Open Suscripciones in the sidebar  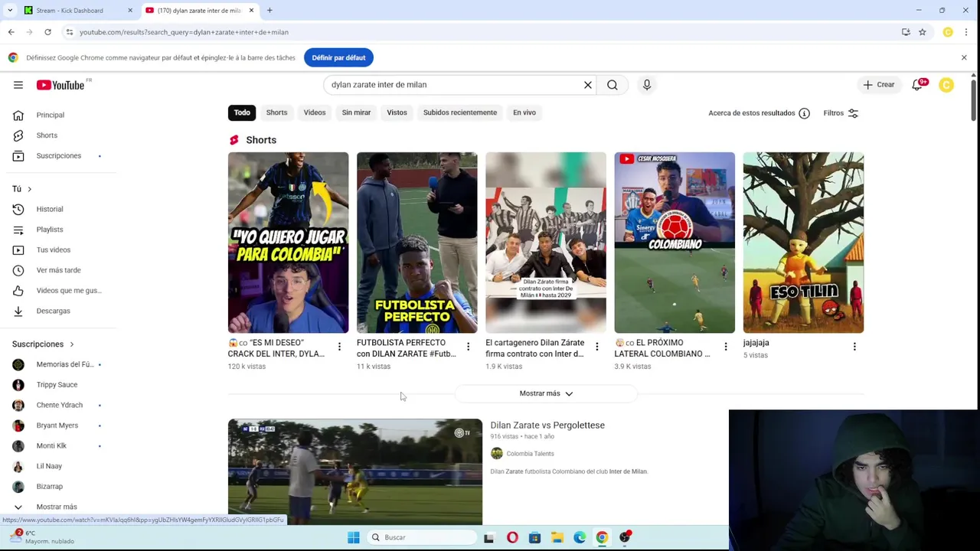(58, 156)
